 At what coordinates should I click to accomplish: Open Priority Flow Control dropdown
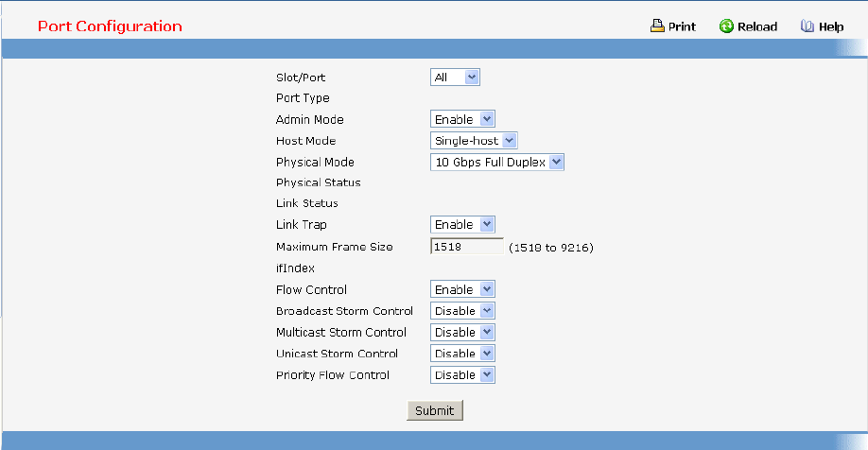pyautogui.click(x=462, y=375)
